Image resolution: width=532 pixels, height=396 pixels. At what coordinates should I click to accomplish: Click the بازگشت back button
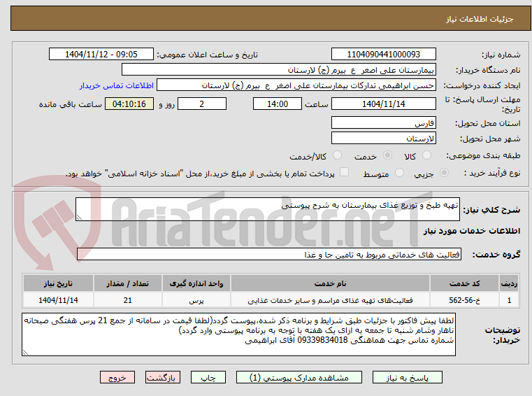click(162, 378)
